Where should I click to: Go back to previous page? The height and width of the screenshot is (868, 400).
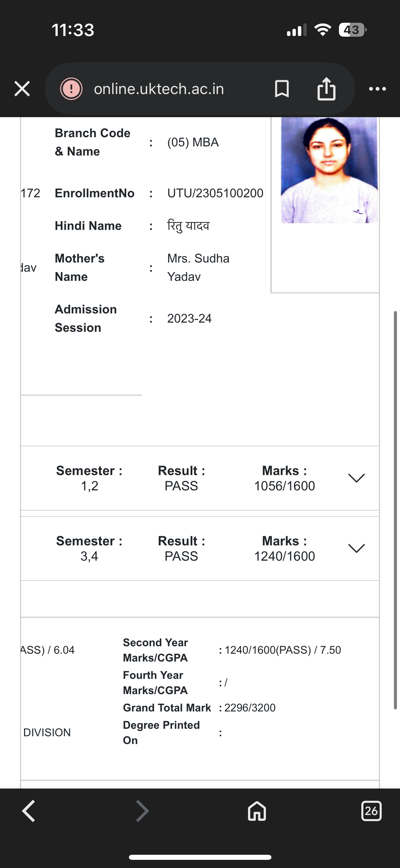(x=28, y=811)
